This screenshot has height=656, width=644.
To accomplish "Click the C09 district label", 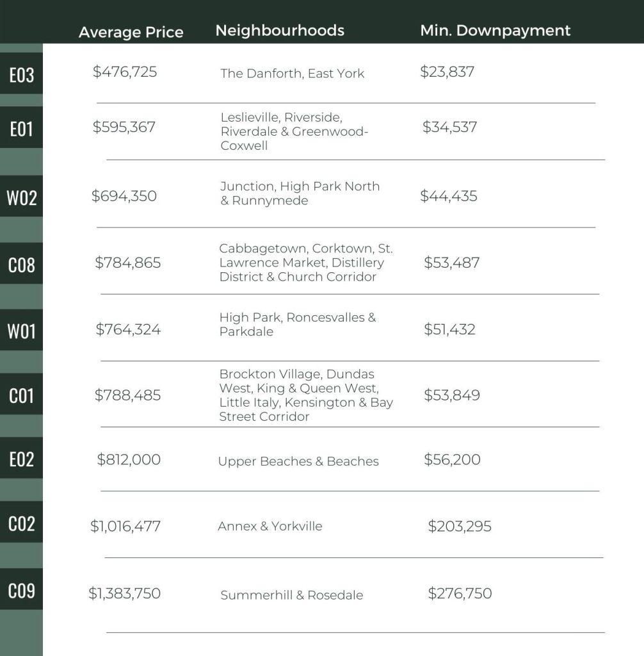I will coord(21,589).
